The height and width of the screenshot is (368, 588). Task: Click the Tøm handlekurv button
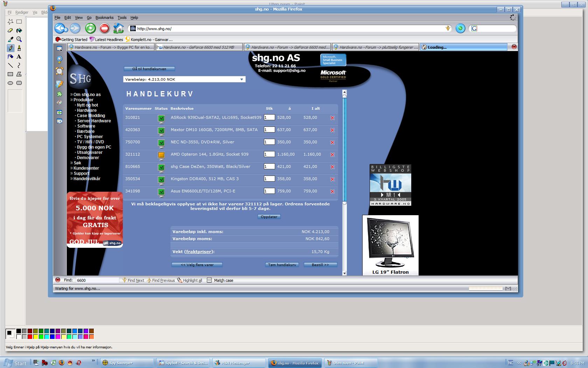pos(282,265)
